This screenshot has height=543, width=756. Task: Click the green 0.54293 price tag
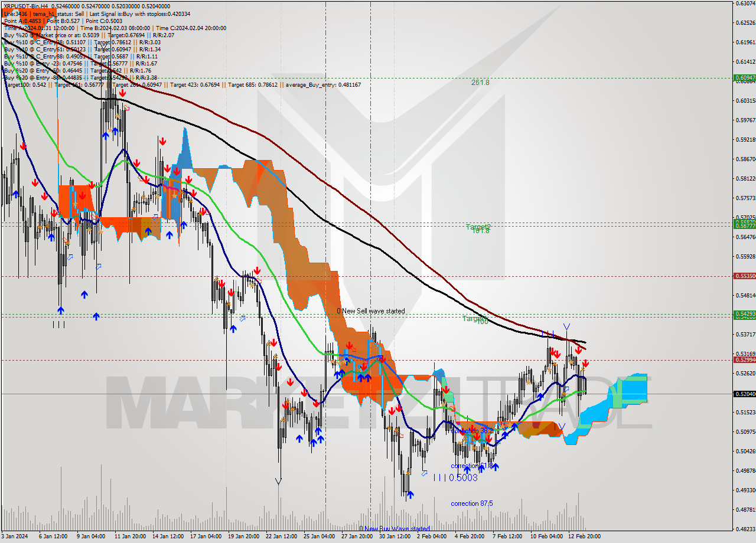[744, 313]
